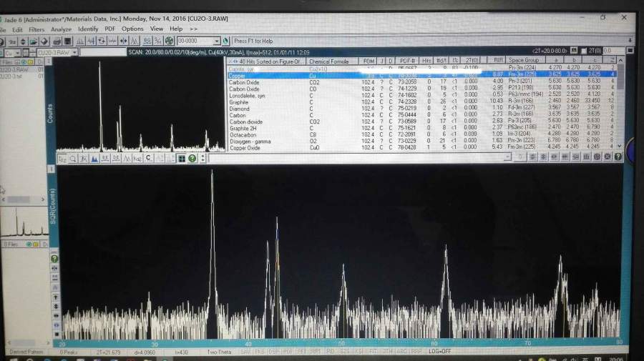
Task: Click the help question icon at right of hit list toolbar
Action: coord(618,157)
